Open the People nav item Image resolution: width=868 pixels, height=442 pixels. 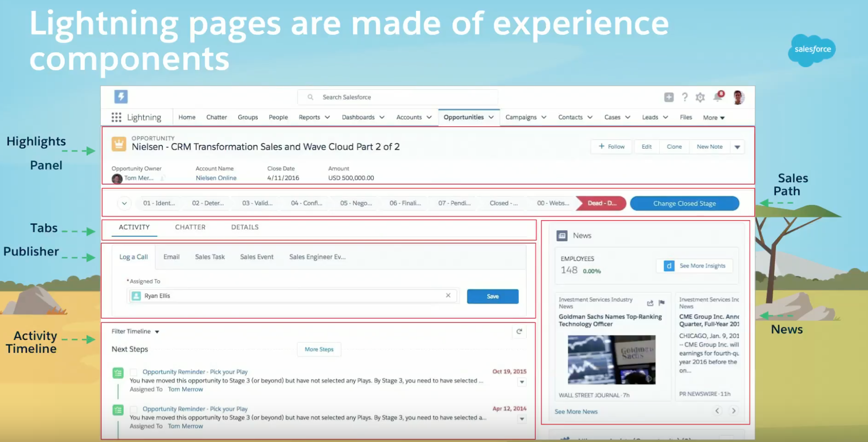click(x=278, y=117)
